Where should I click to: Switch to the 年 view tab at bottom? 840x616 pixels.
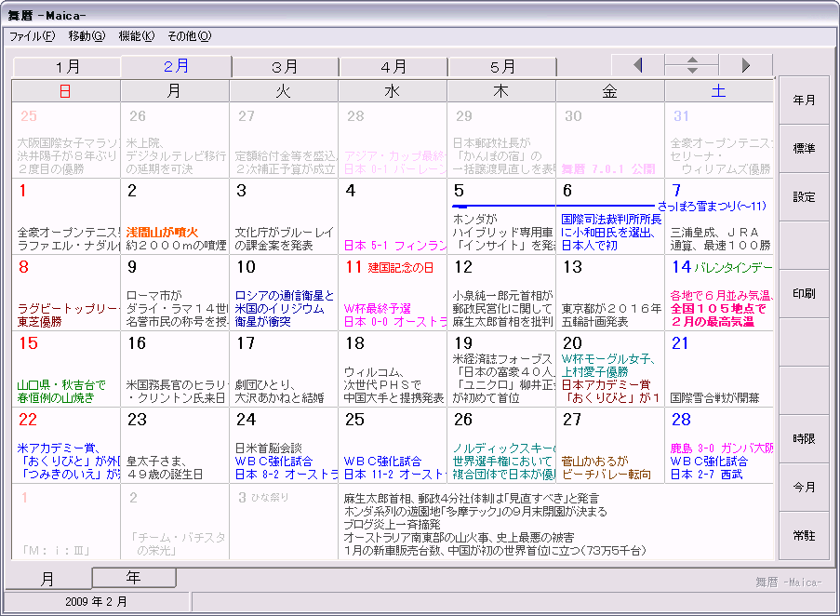tap(134, 578)
